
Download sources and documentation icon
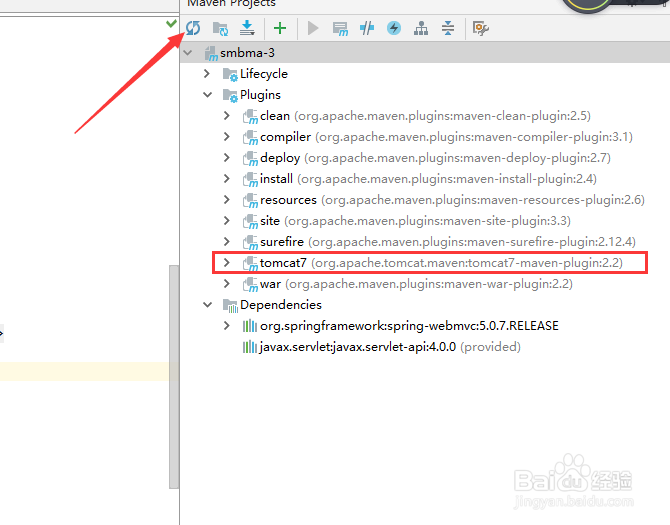point(247,28)
